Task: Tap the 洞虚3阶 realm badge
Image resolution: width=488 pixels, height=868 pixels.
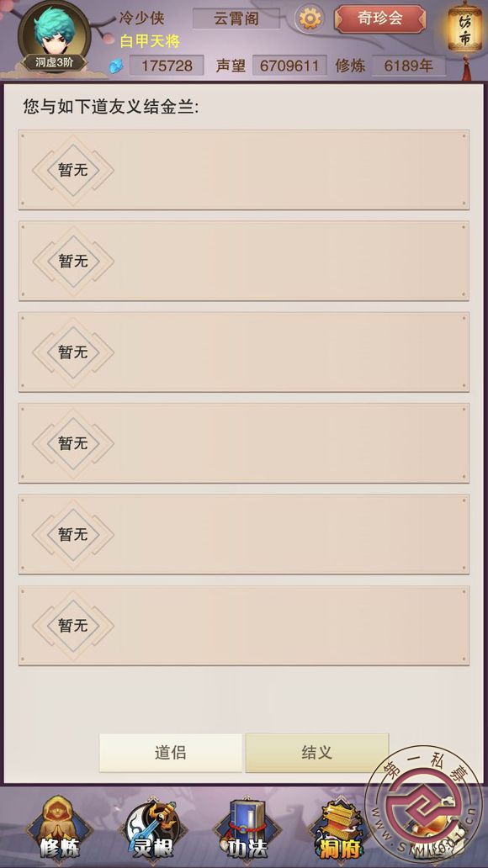Action: click(x=55, y=62)
